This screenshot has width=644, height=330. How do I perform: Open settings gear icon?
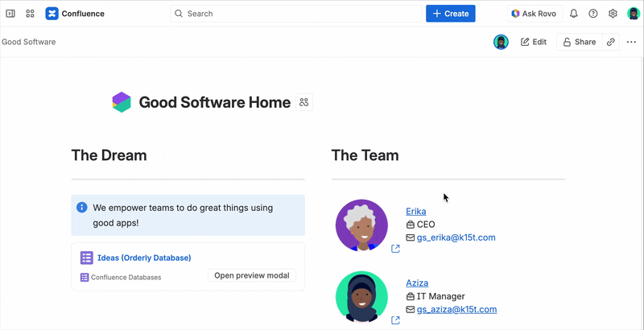click(613, 14)
